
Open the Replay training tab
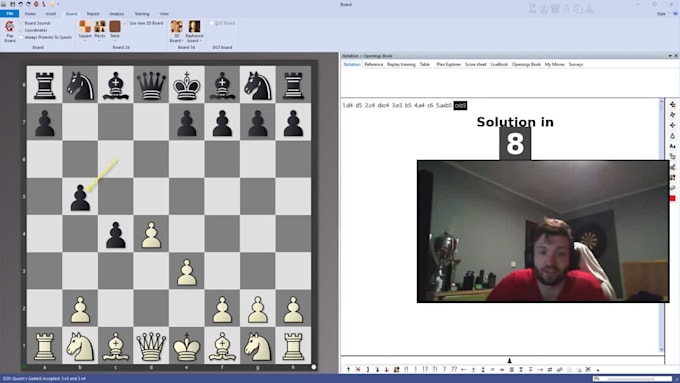click(401, 65)
